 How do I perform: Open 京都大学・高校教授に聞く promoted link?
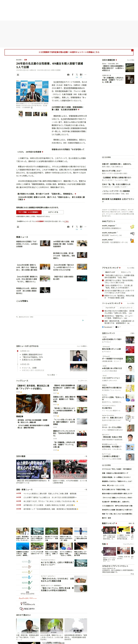[x=117, y=164]
